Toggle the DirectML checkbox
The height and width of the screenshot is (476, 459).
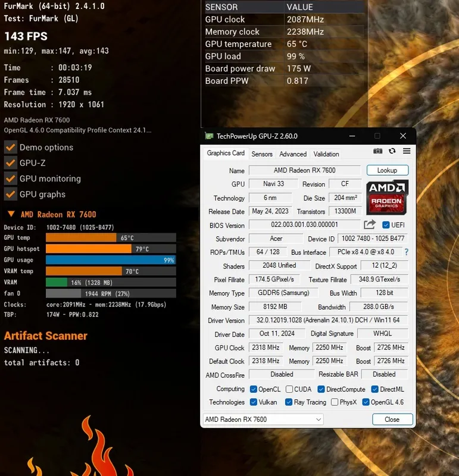[375, 389]
